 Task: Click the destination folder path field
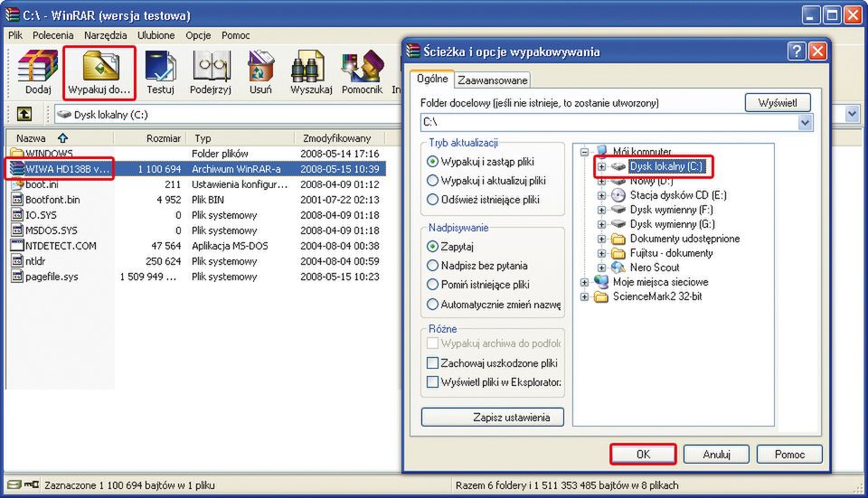point(609,122)
